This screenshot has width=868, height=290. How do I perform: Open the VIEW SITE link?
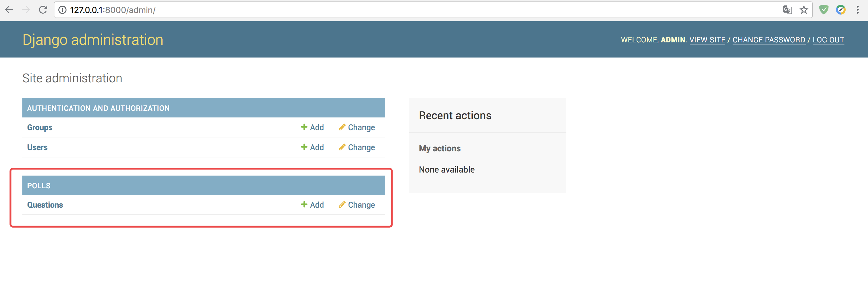707,40
